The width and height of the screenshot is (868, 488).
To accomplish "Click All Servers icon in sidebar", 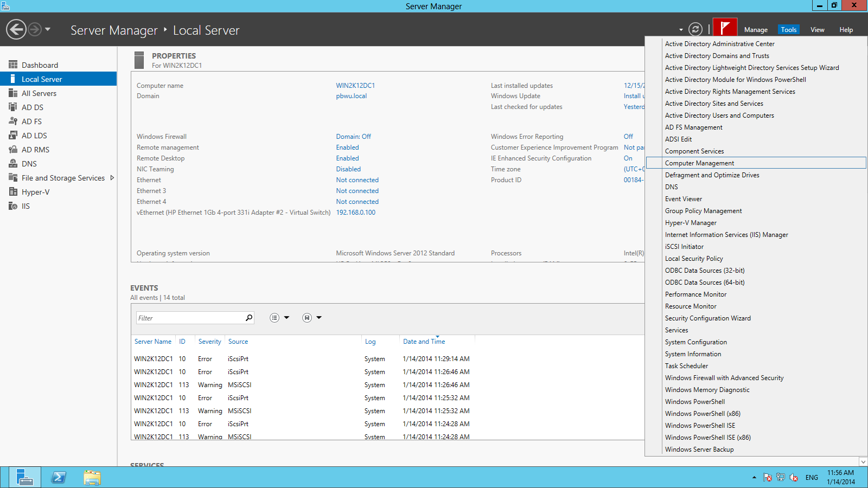I will 13,93.
